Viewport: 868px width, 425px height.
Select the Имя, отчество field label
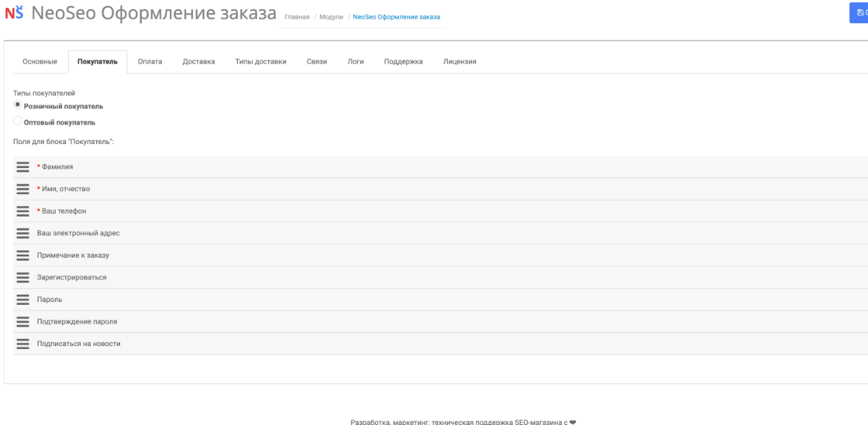(66, 189)
